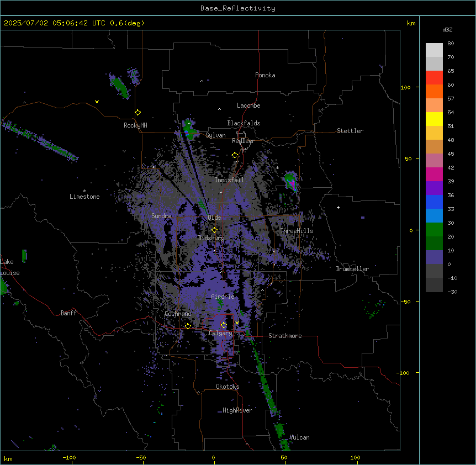Click the Calgary label
The image size is (476, 465).
click(x=220, y=333)
